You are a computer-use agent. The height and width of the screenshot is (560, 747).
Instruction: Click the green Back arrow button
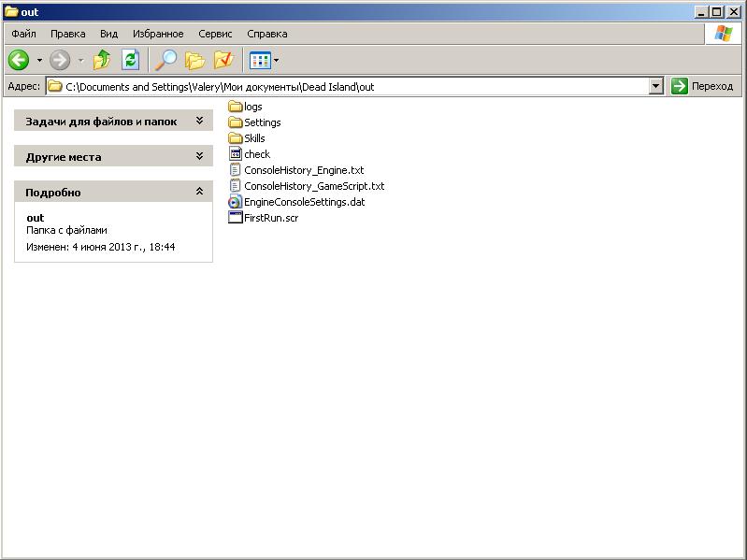(19, 61)
